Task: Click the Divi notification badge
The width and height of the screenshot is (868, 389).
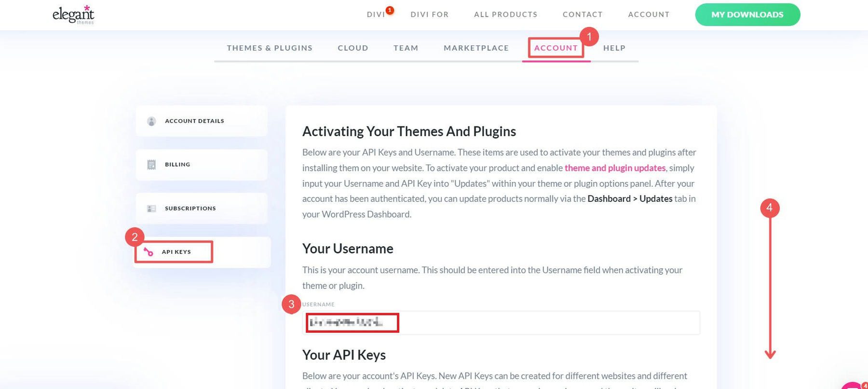Action: 390,10
